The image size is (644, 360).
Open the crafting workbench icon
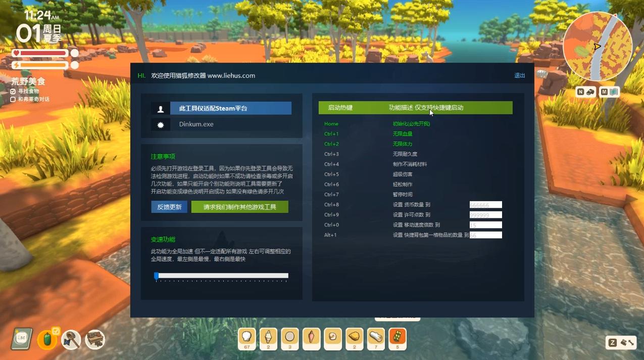pyautogui.click(x=94, y=339)
